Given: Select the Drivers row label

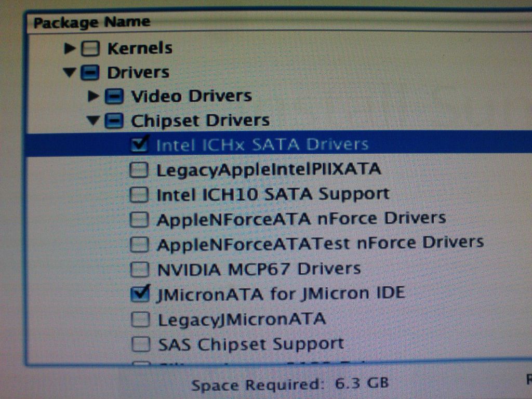Looking at the screenshot, I should [138, 73].
